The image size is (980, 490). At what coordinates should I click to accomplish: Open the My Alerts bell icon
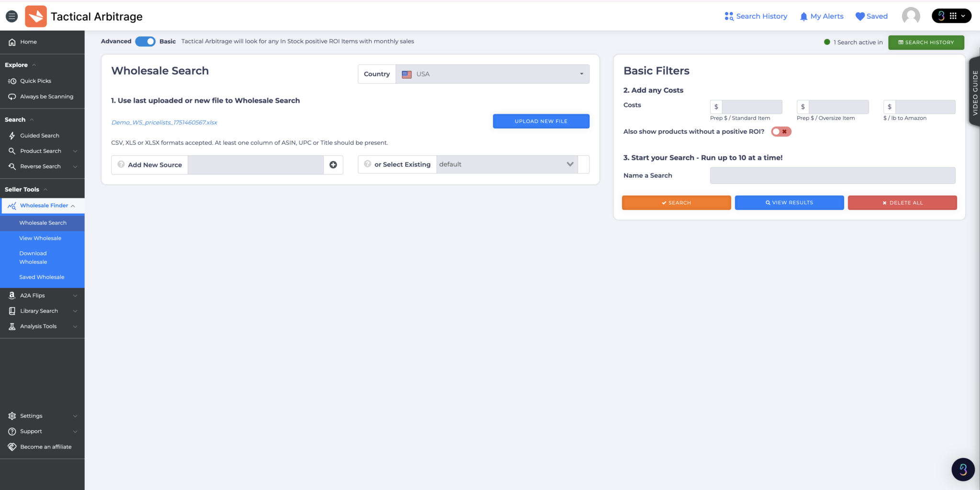(x=803, y=17)
